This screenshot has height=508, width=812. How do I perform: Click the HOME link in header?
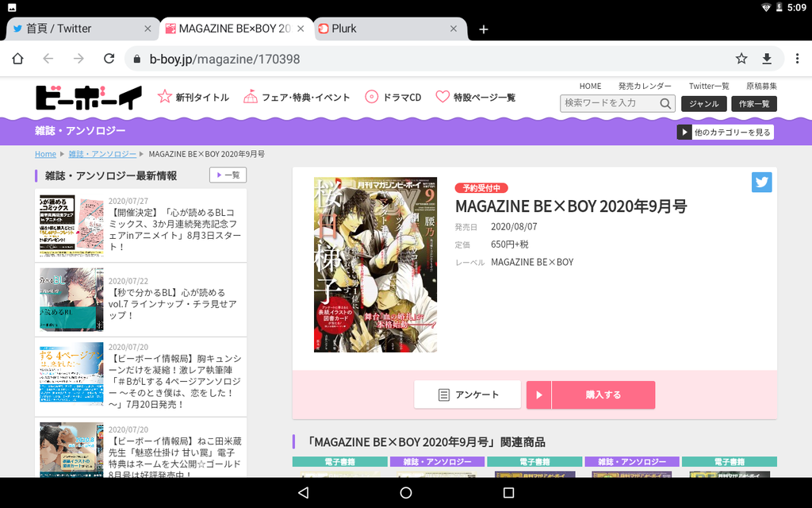(590, 86)
